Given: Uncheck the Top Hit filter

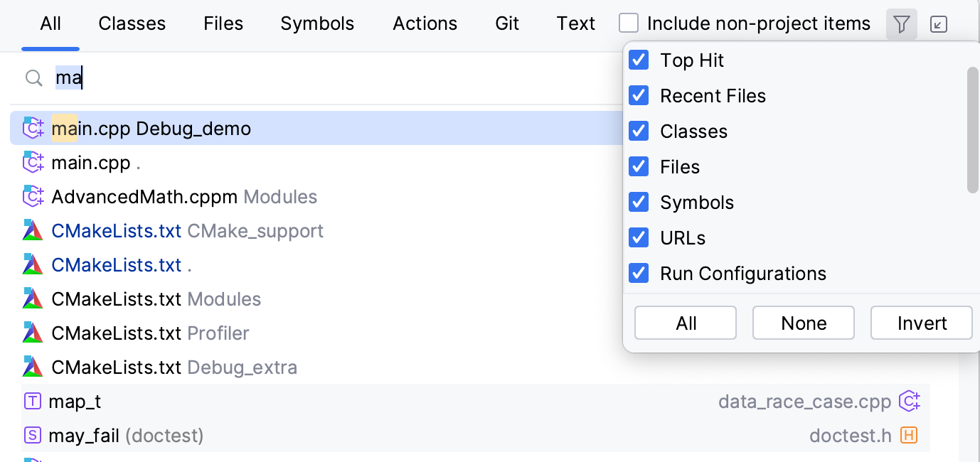Looking at the screenshot, I should (x=639, y=60).
